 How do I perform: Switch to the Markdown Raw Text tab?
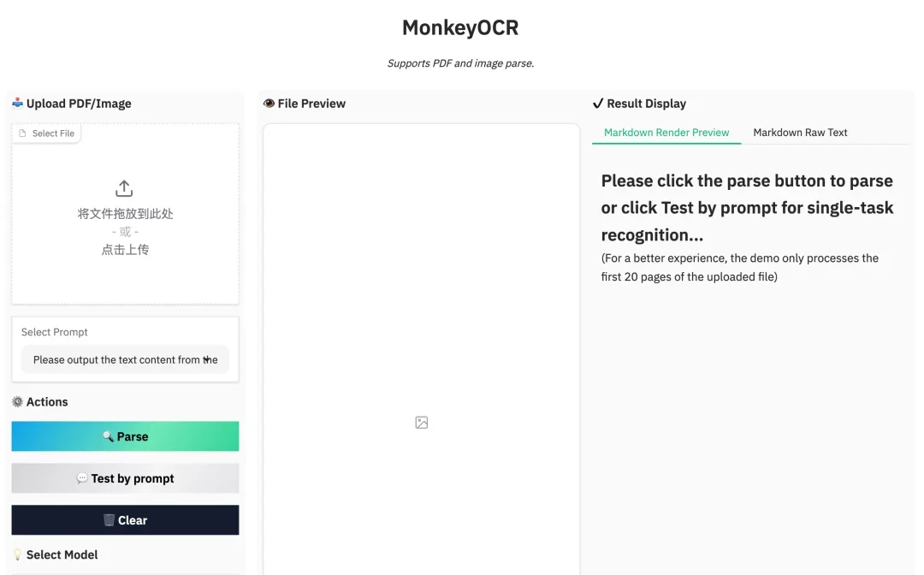[800, 133]
